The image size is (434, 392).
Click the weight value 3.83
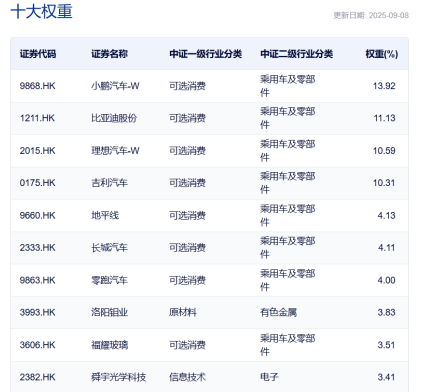(386, 313)
